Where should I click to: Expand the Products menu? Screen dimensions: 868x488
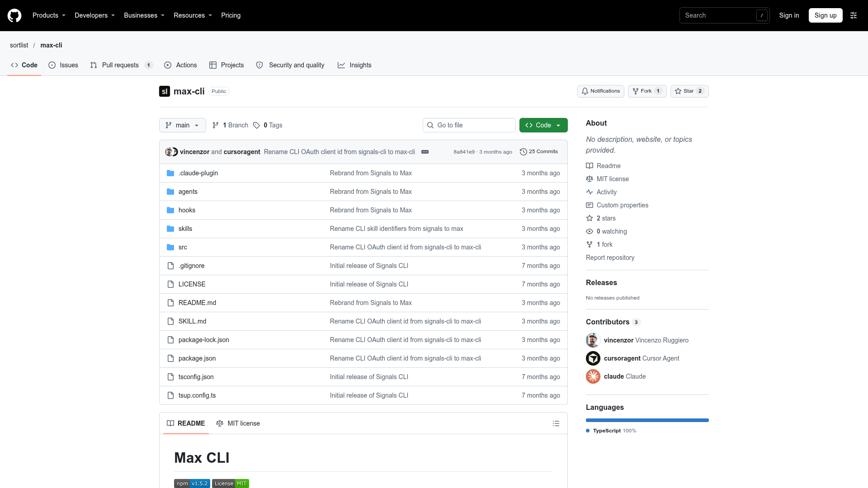tap(49, 15)
